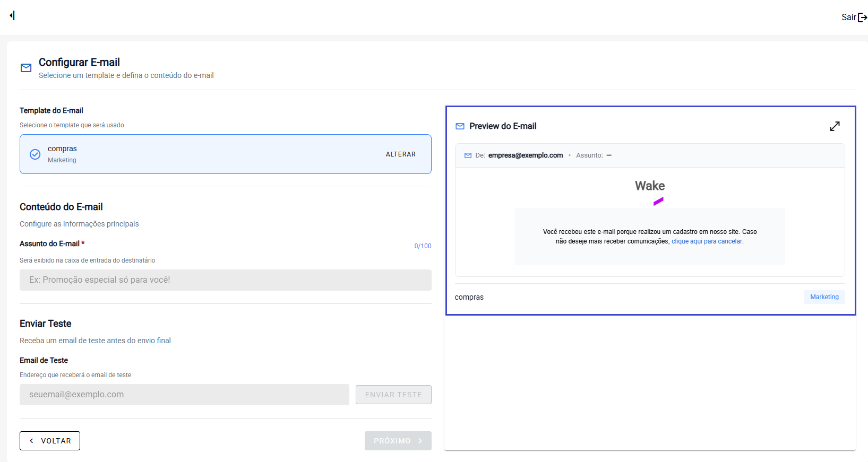Go back using the VOLTAR button
Viewport: 868px width, 462px height.
click(50, 441)
